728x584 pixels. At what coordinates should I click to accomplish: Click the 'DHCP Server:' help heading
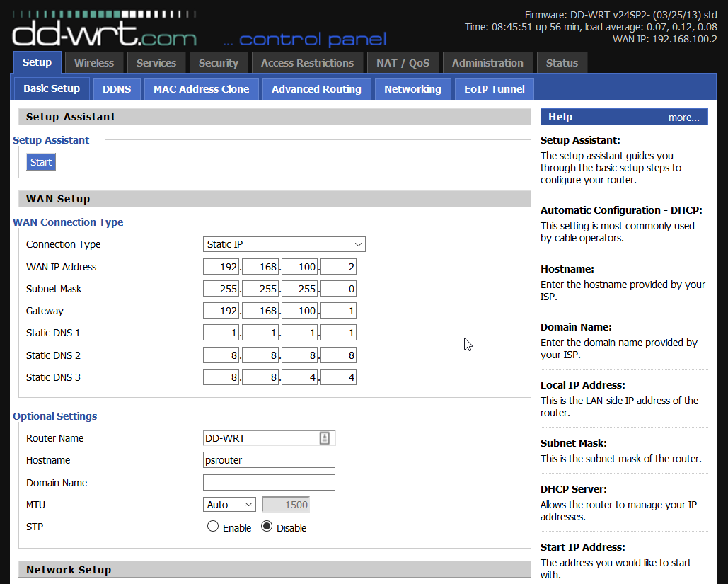coord(573,488)
